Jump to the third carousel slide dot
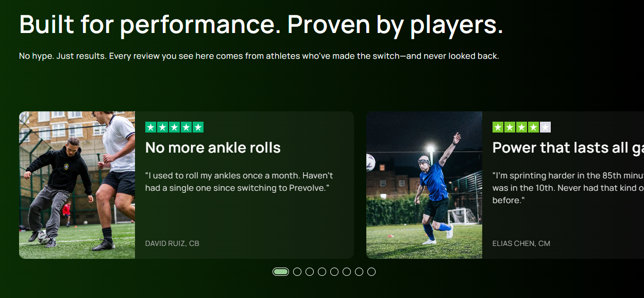 310,272
